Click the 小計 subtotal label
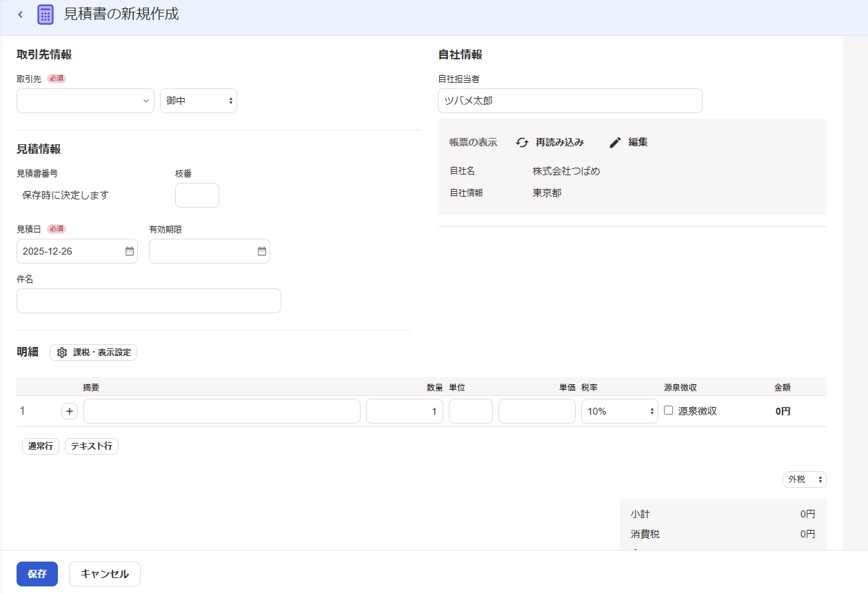This screenshot has width=868, height=594. [640, 514]
